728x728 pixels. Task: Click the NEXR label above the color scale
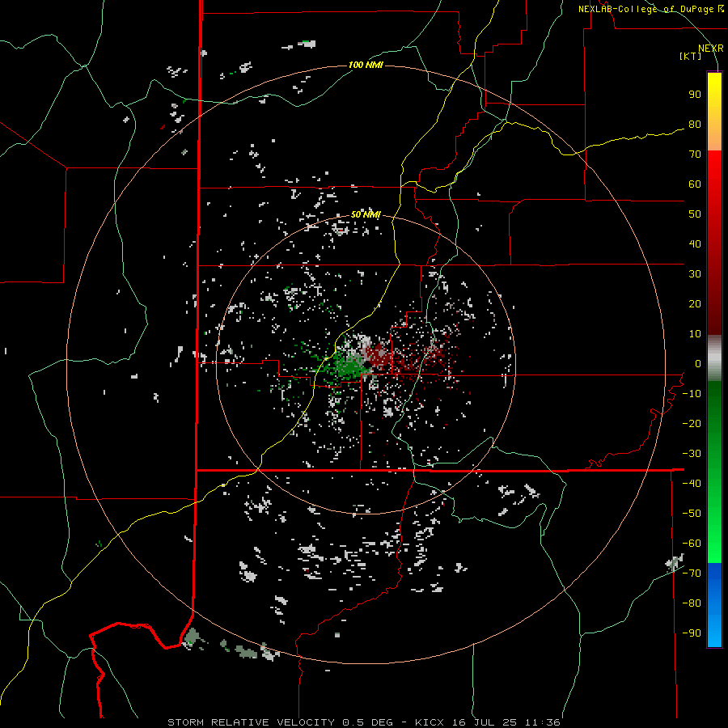(x=711, y=49)
